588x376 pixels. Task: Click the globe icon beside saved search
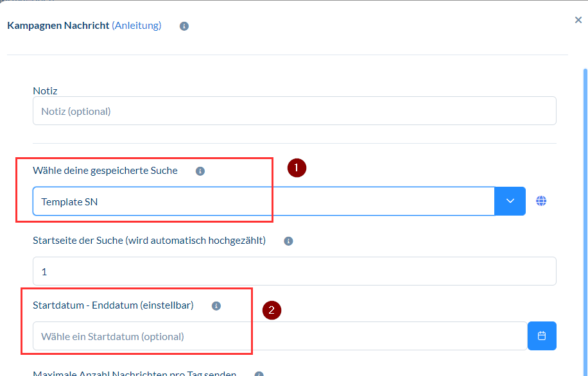point(541,201)
